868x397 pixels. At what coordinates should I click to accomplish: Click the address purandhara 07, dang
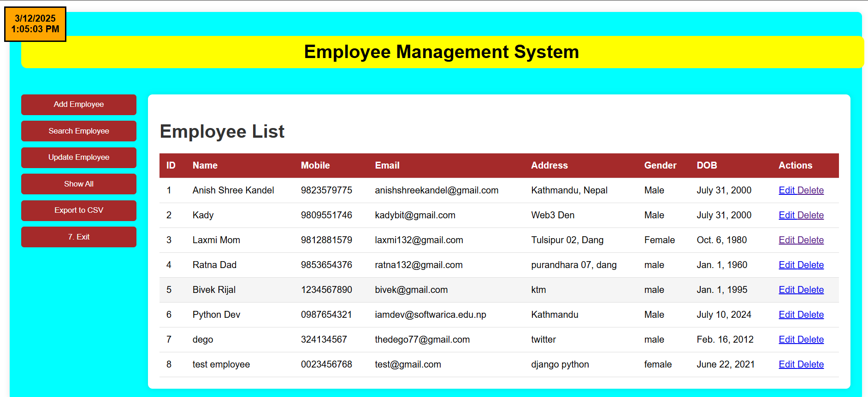[574, 265]
